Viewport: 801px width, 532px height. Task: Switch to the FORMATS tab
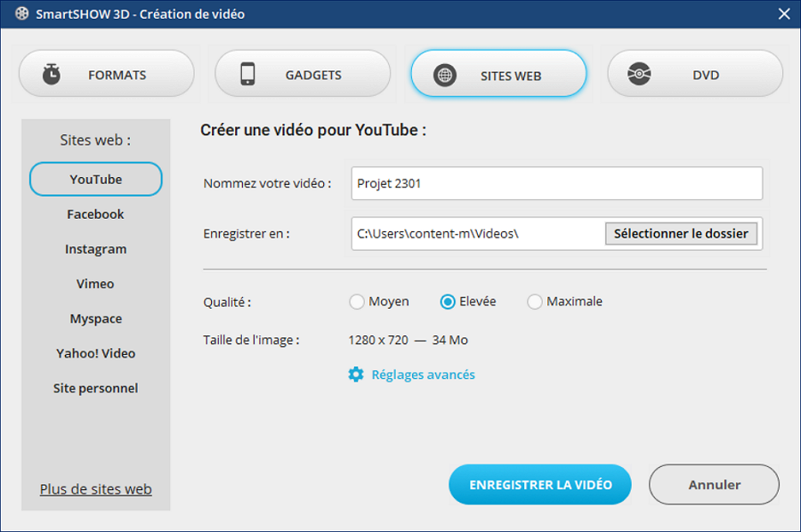coord(107,74)
